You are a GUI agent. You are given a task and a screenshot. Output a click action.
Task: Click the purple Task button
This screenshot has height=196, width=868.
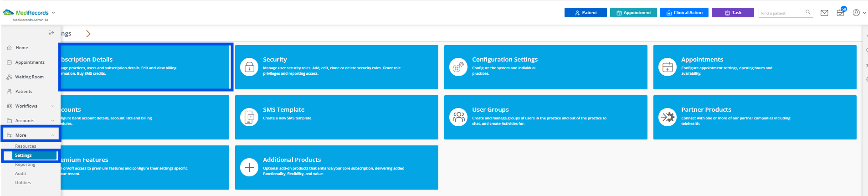pyautogui.click(x=733, y=13)
